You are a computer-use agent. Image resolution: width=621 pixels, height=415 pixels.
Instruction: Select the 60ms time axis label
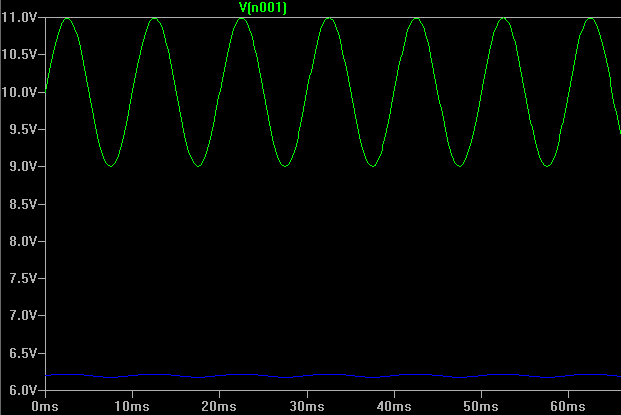pos(568,407)
